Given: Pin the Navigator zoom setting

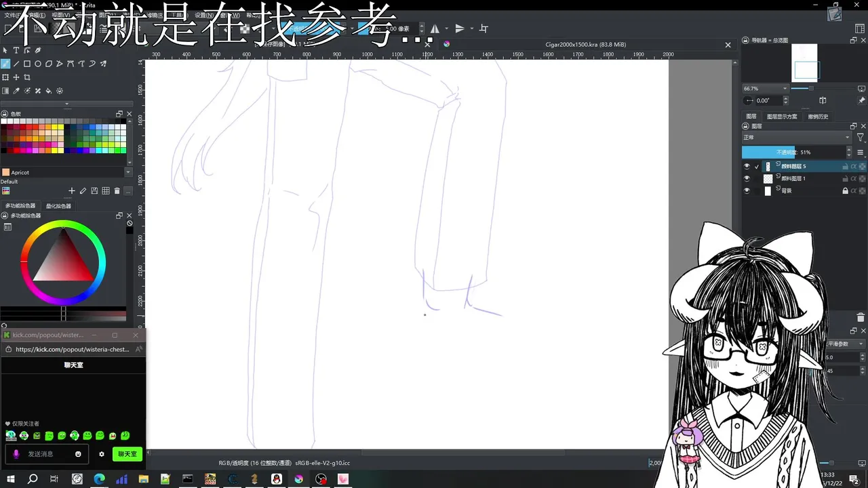Looking at the screenshot, I should [x=861, y=100].
